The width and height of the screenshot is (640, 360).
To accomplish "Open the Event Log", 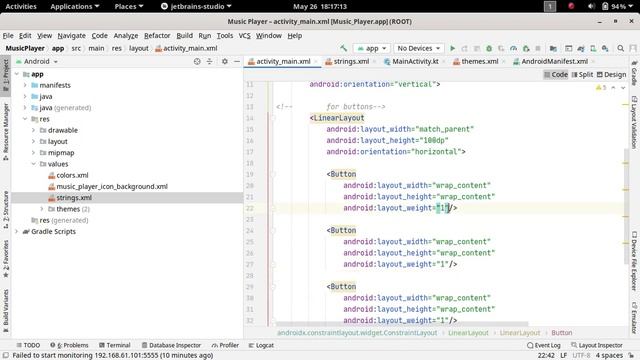I will point(543,345).
